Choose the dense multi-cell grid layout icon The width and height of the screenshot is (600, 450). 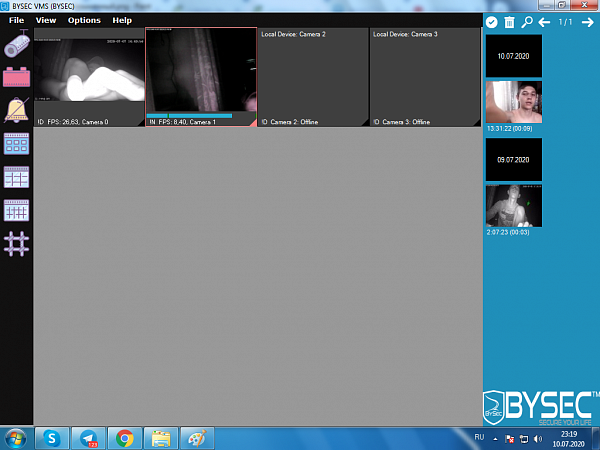[17, 209]
